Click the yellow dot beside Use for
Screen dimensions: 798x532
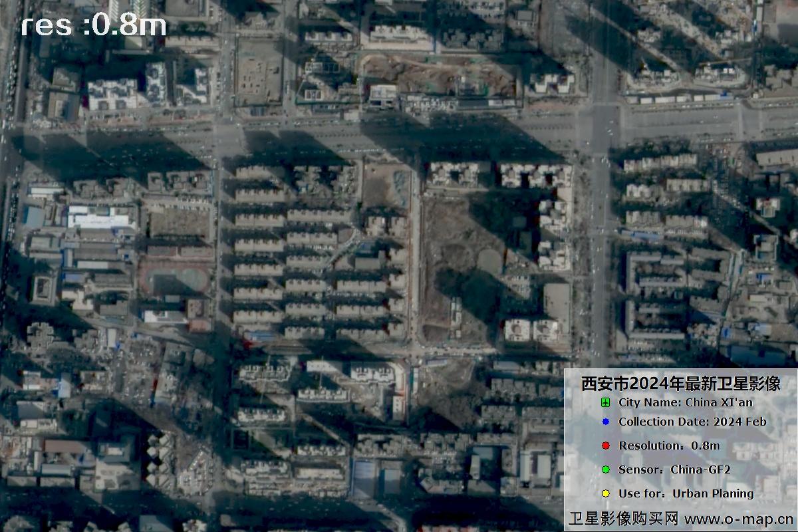click(605, 493)
